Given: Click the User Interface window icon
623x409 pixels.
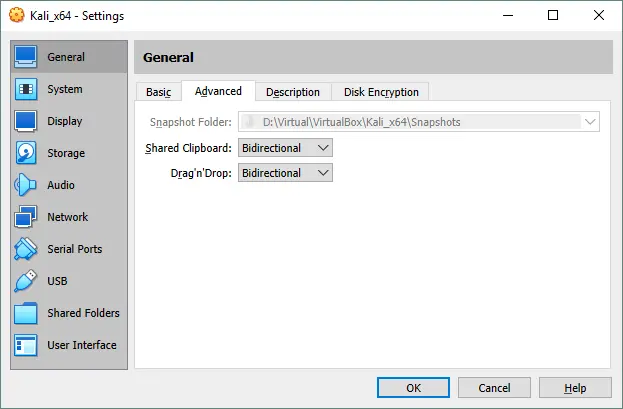Looking at the screenshot, I should click(26, 345).
